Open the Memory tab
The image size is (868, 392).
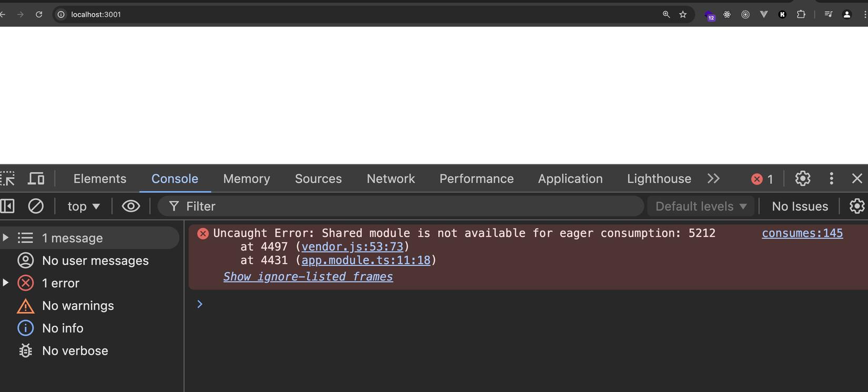coord(246,179)
